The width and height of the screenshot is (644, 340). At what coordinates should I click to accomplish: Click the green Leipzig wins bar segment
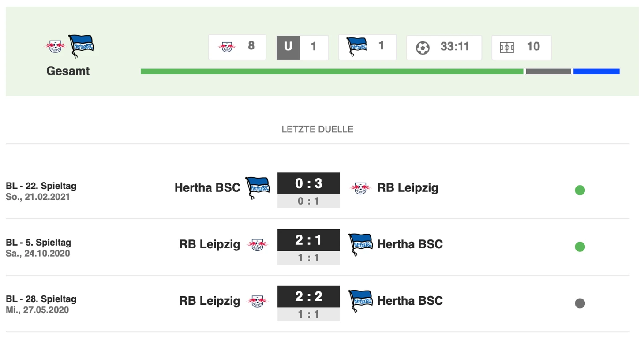click(x=332, y=71)
